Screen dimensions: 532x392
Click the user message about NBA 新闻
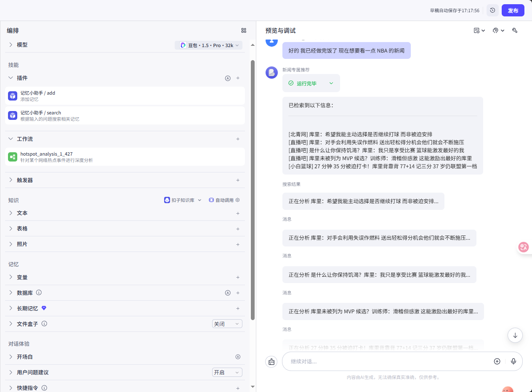[346, 50]
